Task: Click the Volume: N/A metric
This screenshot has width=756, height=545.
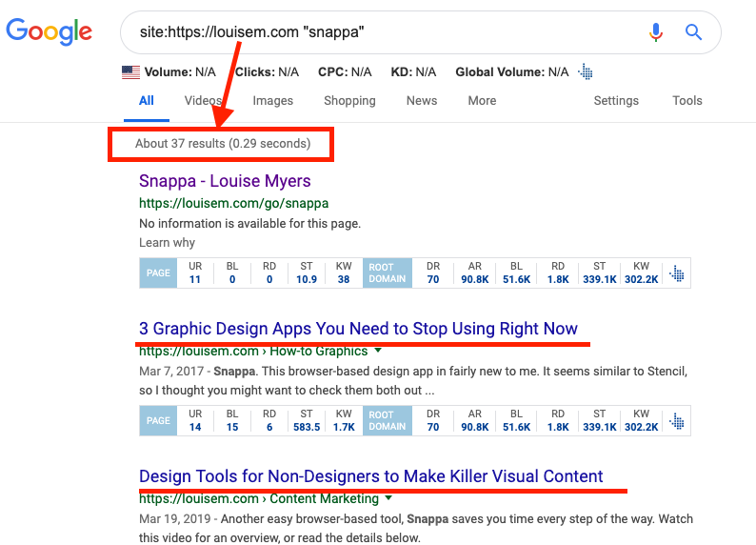Action: tap(180, 71)
